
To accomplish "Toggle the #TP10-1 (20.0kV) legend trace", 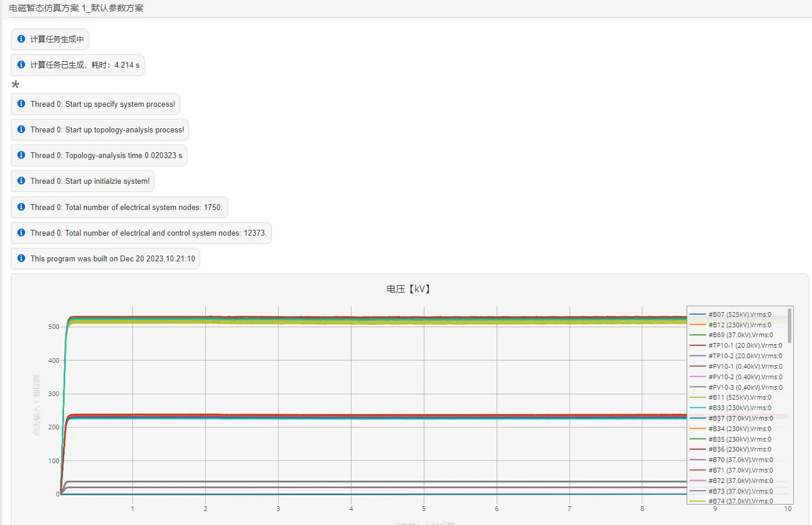I will pos(736,345).
